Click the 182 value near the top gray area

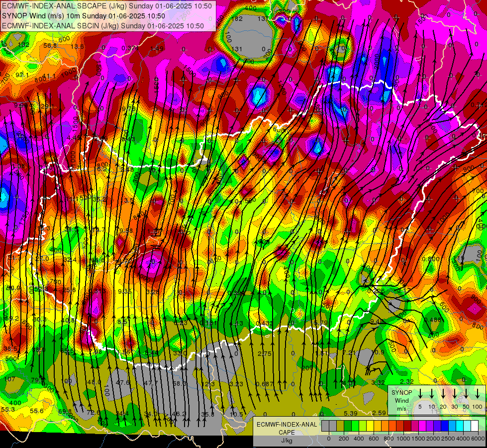click(x=237, y=18)
